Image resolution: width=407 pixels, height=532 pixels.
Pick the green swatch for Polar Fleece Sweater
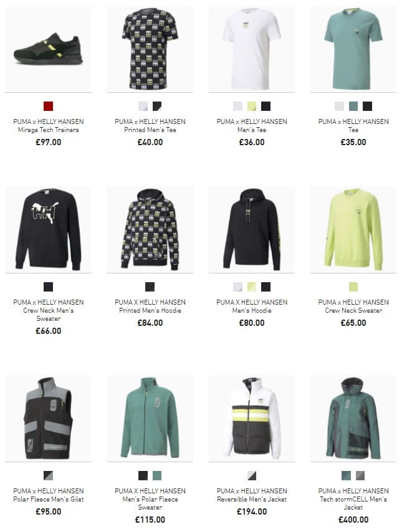click(x=157, y=475)
